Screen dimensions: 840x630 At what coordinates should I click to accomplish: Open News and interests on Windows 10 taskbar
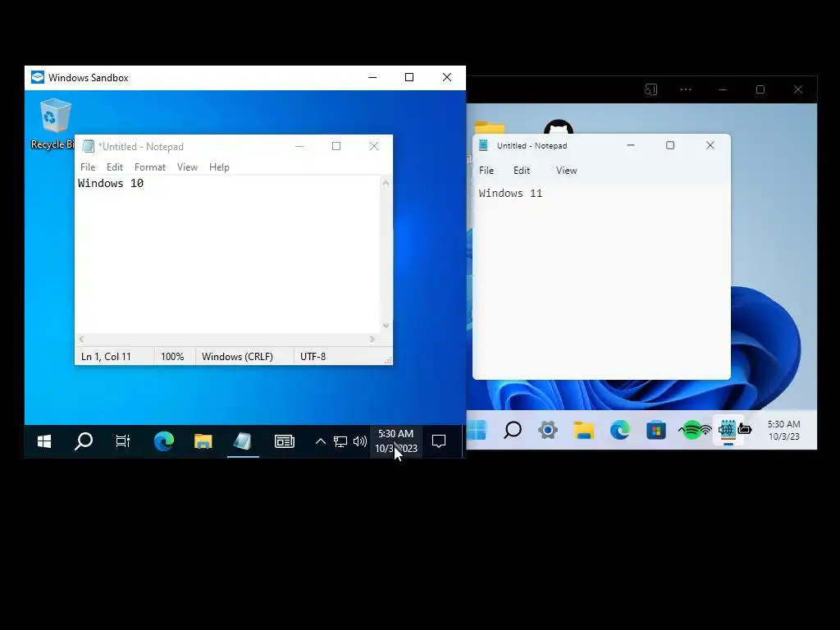coord(285,441)
